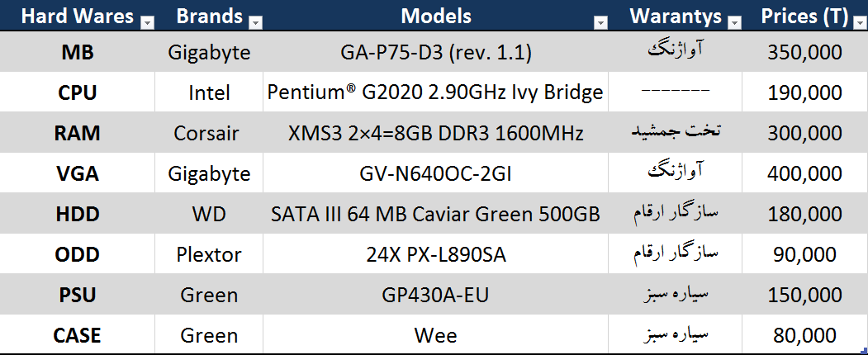868x355 pixels.
Task: Click the CPU row label cell
Action: point(78,92)
